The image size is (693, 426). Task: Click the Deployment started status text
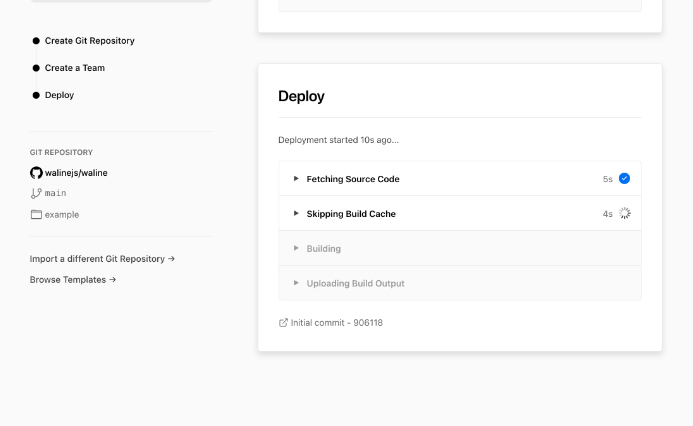pyautogui.click(x=338, y=140)
